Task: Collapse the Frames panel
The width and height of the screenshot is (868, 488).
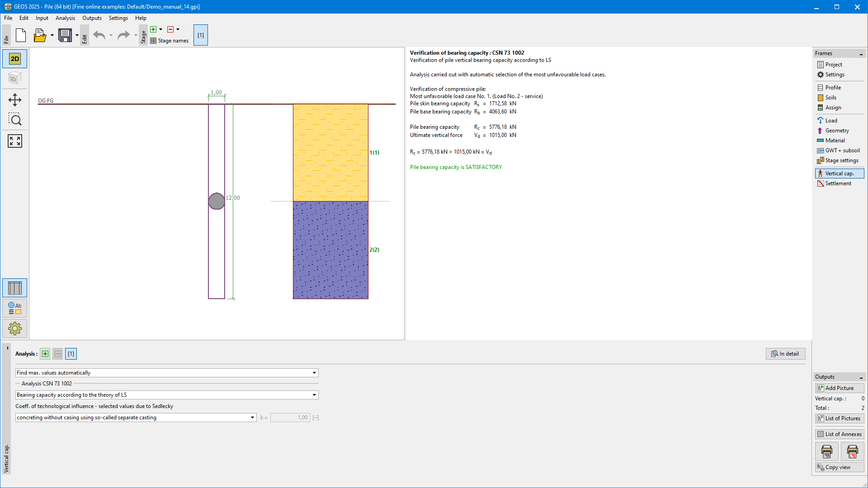Action: pos(861,54)
